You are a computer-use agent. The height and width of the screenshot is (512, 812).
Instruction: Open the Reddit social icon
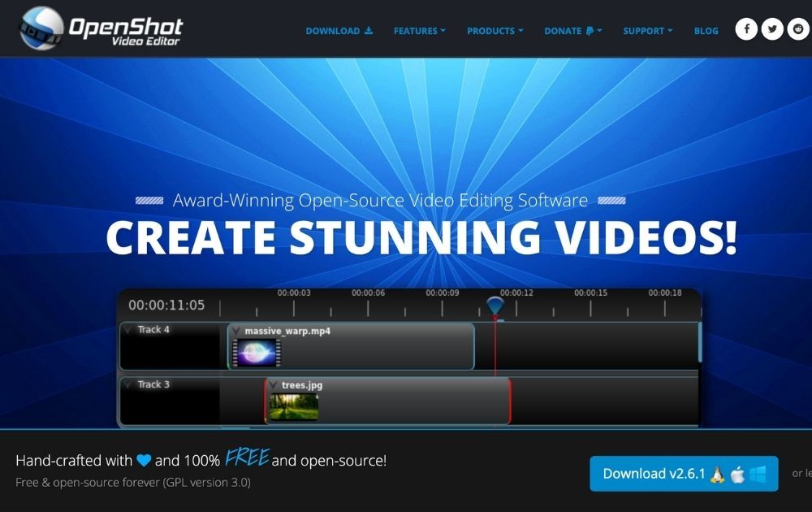click(x=799, y=29)
